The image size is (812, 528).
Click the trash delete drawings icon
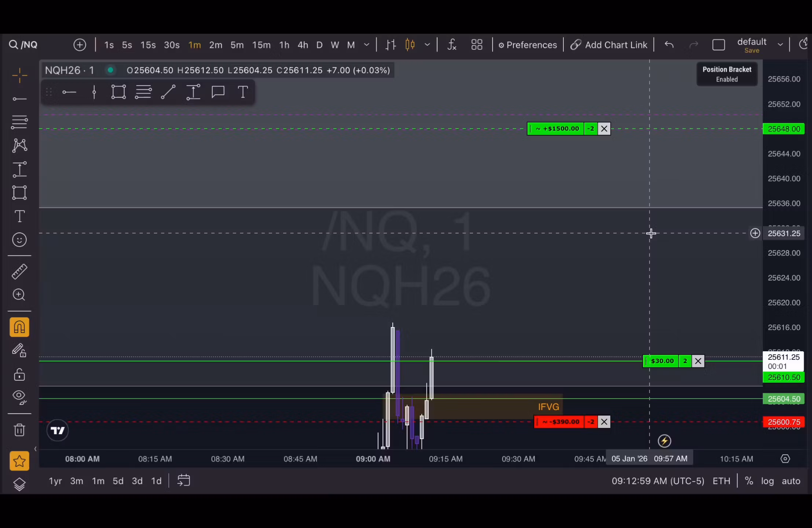(x=19, y=430)
